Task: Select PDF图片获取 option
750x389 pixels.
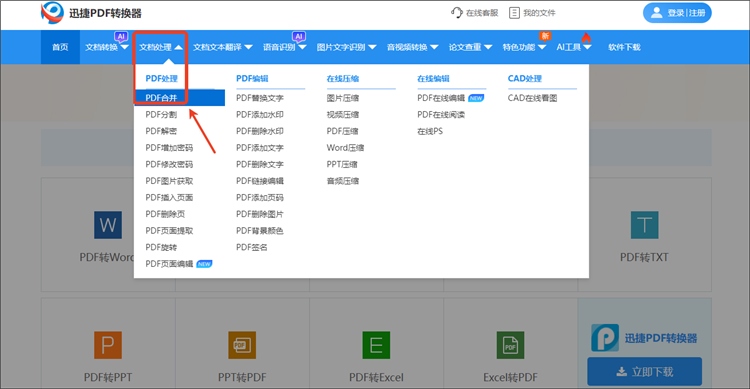Action: tap(169, 181)
